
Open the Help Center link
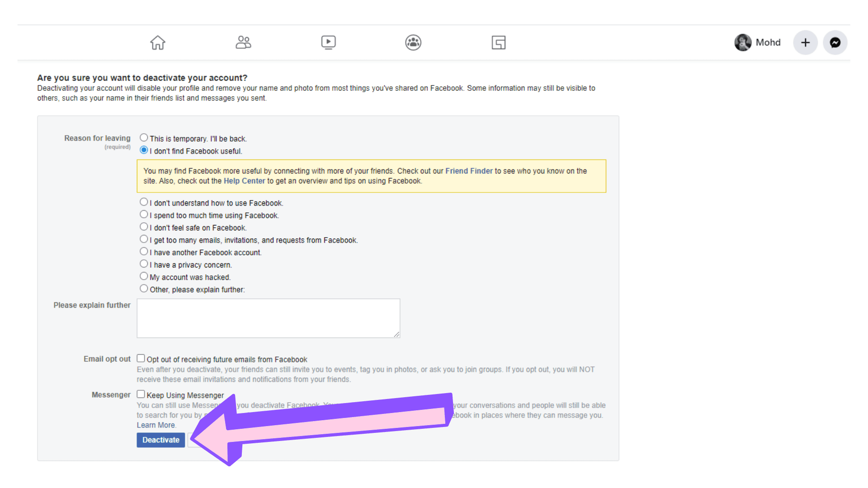coord(244,181)
